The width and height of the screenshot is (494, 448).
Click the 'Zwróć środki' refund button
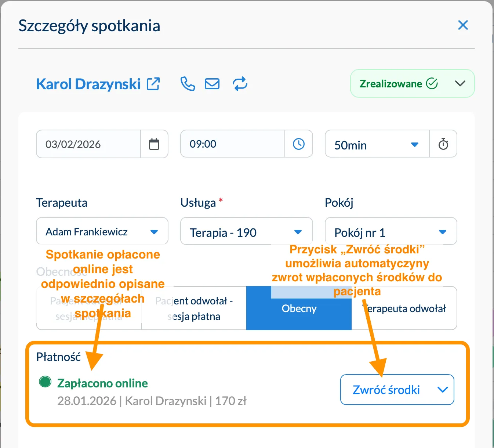[386, 390]
